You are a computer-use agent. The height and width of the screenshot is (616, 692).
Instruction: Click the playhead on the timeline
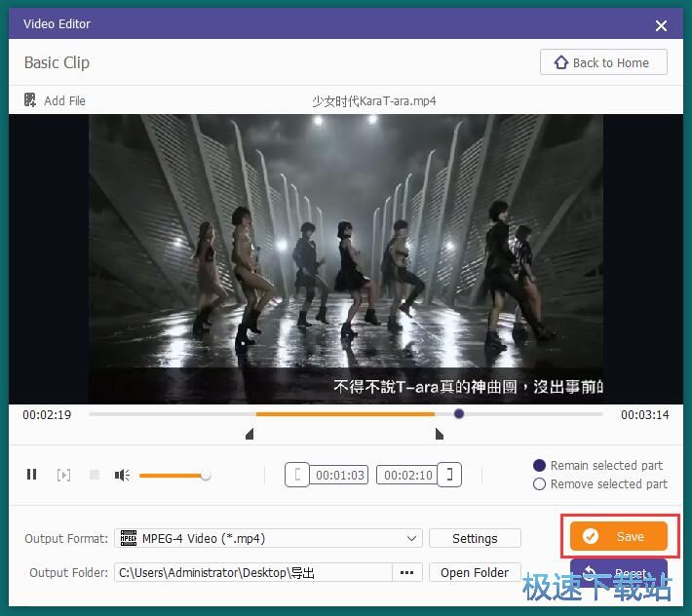[459, 413]
